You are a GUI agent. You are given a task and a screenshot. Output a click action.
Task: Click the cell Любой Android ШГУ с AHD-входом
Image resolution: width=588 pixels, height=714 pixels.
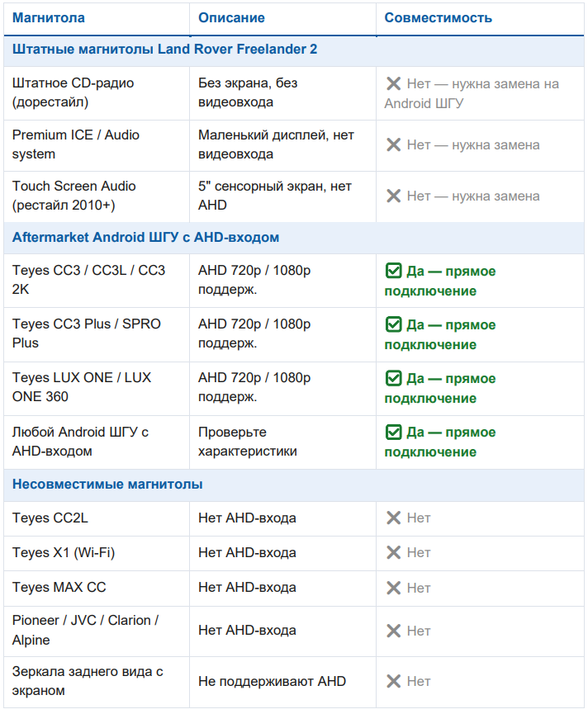pyautogui.click(x=97, y=442)
